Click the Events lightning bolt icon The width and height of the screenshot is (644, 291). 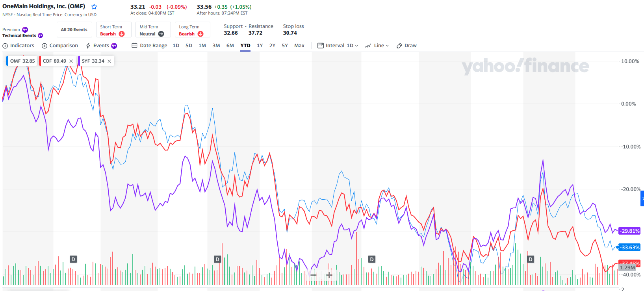click(88, 46)
